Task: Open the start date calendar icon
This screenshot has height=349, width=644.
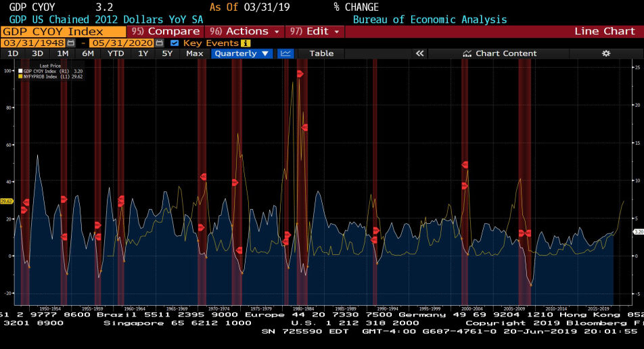Action: 71,43
